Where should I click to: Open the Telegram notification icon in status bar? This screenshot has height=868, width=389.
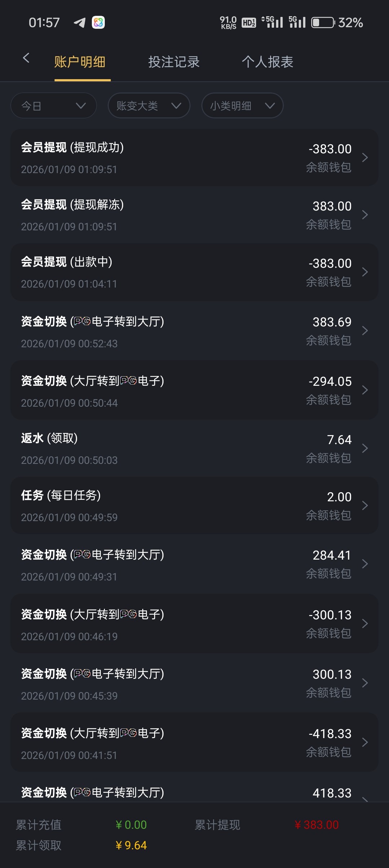80,23
